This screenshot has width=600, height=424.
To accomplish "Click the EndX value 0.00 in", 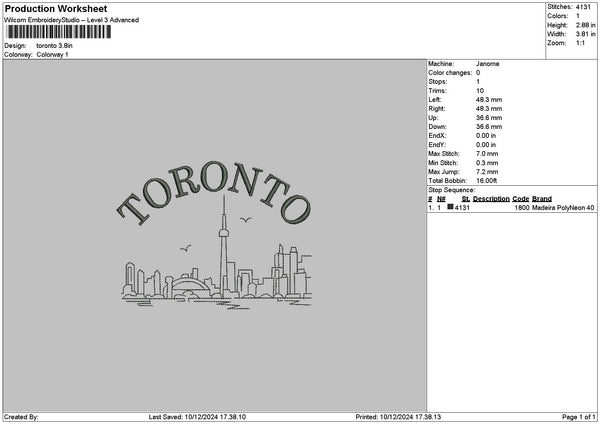I will [x=486, y=136].
